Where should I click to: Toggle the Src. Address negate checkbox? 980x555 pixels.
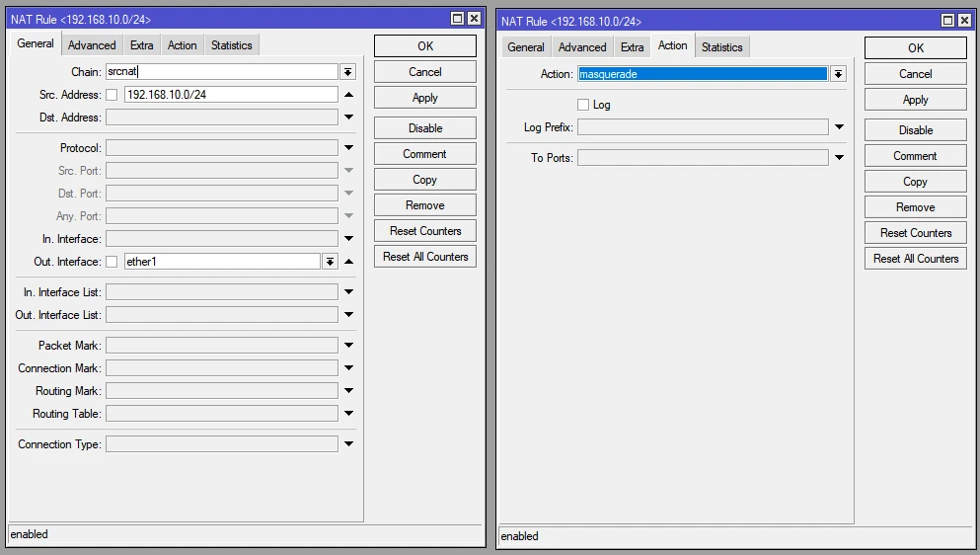pos(112,95)
